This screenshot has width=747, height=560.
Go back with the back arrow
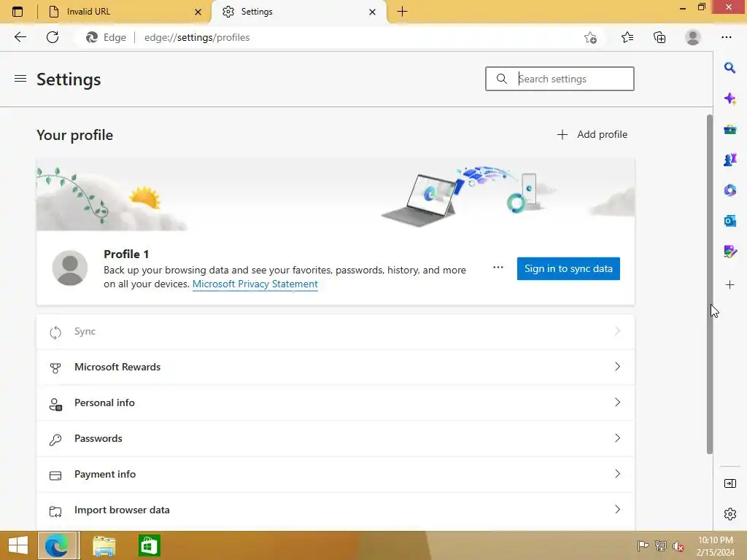click(20, 37)
